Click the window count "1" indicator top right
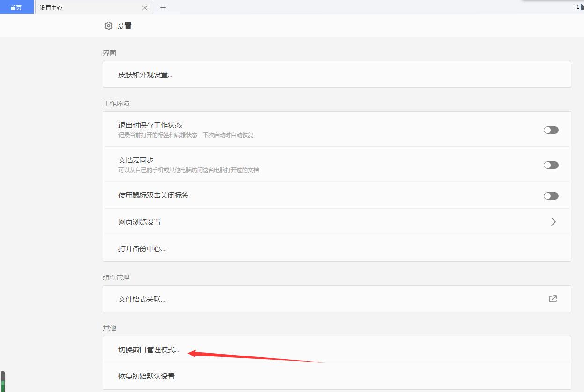This screenshot has height=392, width=584. [x=578, y=7]
